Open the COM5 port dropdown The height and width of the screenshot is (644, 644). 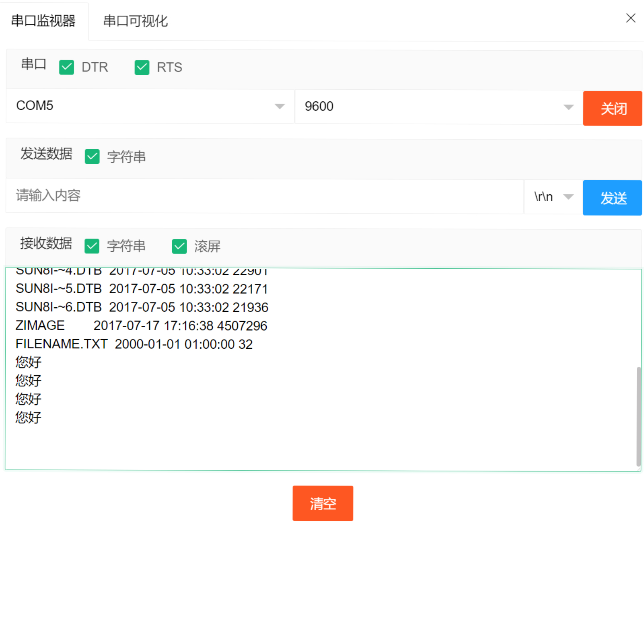(150, 106)
